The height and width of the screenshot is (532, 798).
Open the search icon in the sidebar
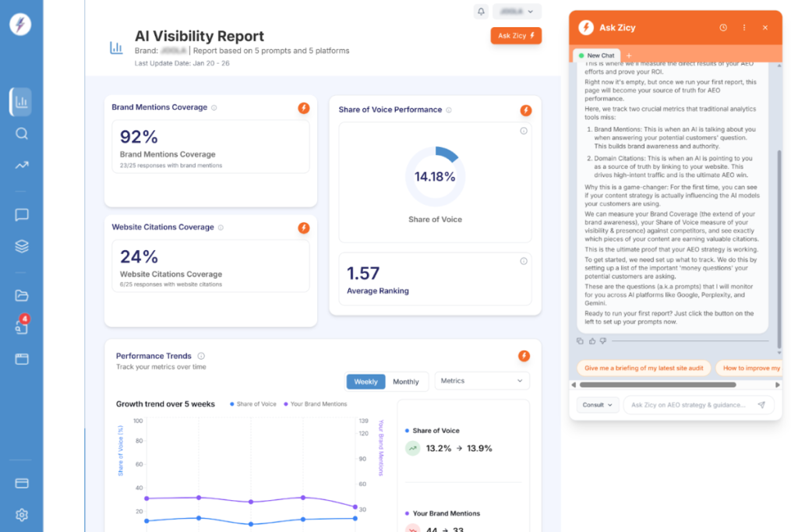point(21,134)
